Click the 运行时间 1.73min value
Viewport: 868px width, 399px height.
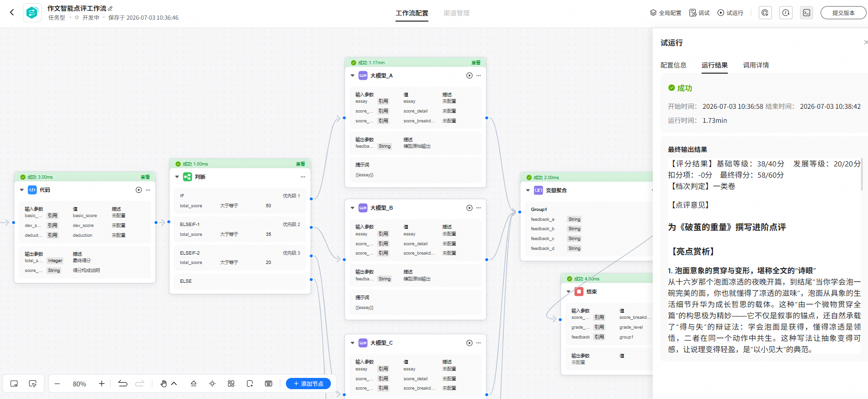(x=715, y=120)
